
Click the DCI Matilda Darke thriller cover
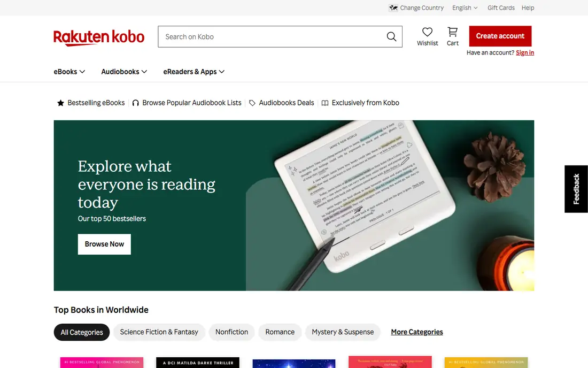coord(198,362)
